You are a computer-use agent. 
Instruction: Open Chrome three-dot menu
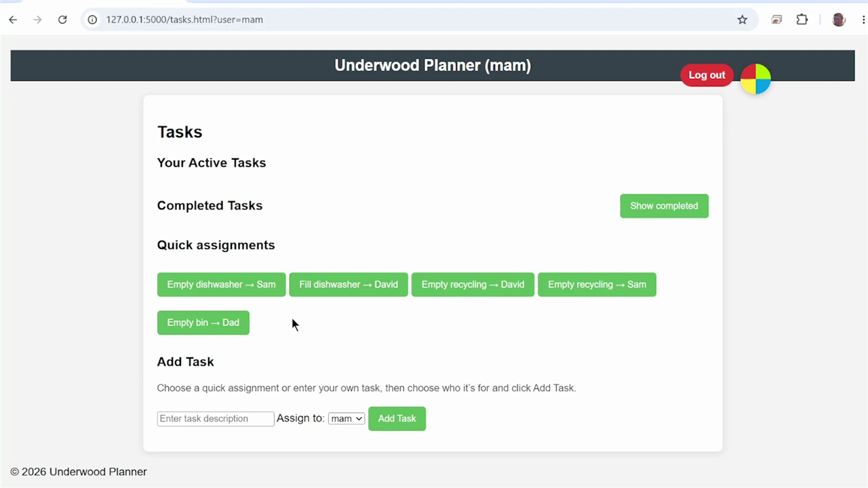[863, 20]
